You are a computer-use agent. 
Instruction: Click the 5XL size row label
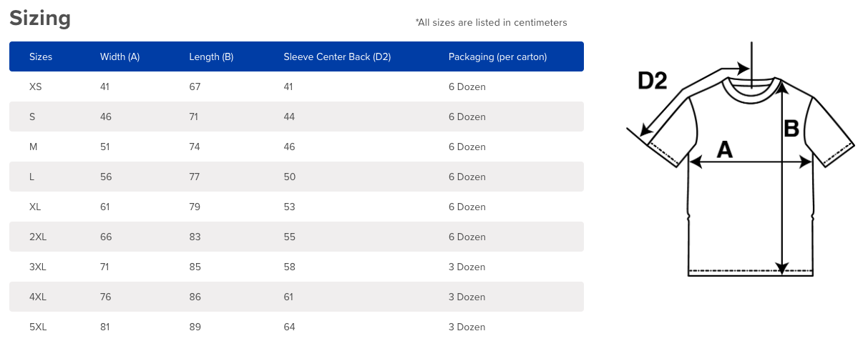coord(38,327)
